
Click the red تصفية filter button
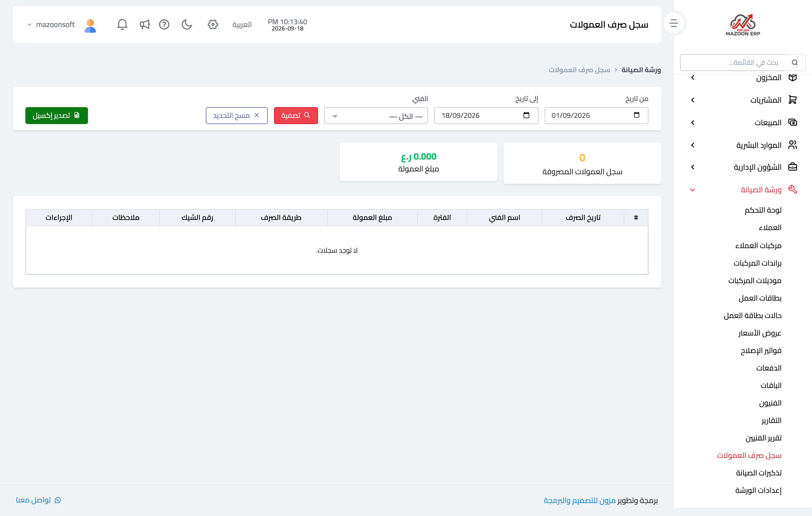[296, 115]
